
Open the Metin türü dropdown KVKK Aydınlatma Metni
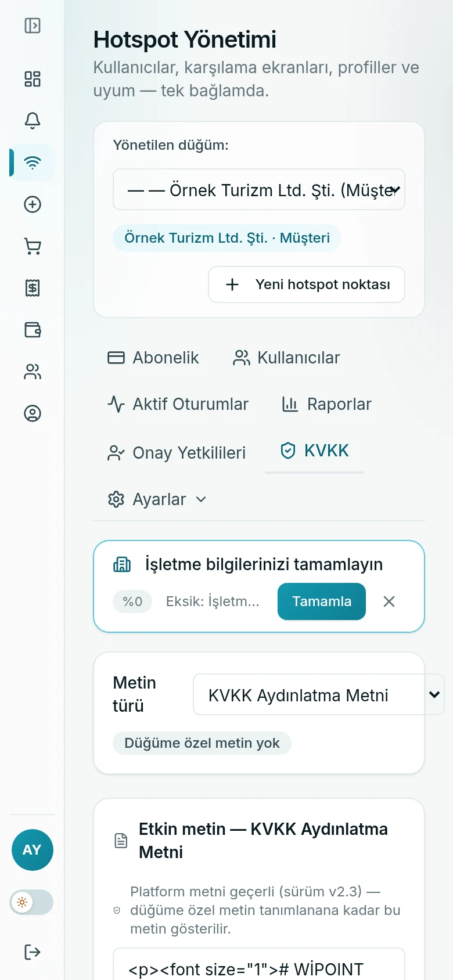click(318, 694)
